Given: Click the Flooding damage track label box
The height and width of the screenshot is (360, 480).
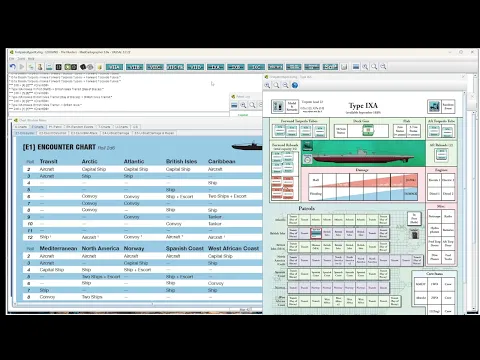Looking at the screenshot, I should 316,193.
